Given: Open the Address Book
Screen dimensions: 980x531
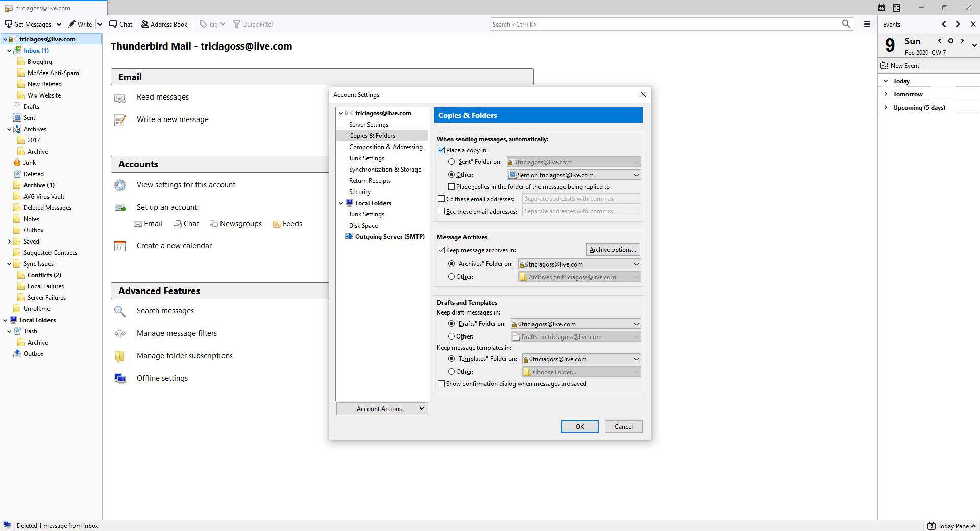Looking at the screenshot, I should 164,24.
